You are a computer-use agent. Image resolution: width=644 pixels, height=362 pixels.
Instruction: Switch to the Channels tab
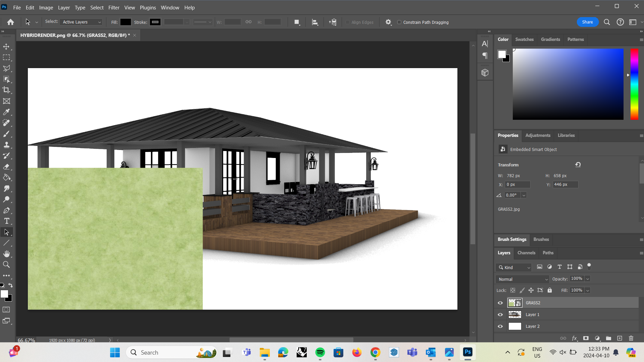coord(526,253)
